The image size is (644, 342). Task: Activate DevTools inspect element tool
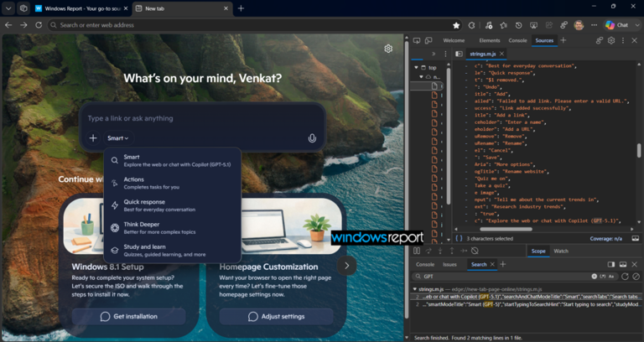[417, 40]
